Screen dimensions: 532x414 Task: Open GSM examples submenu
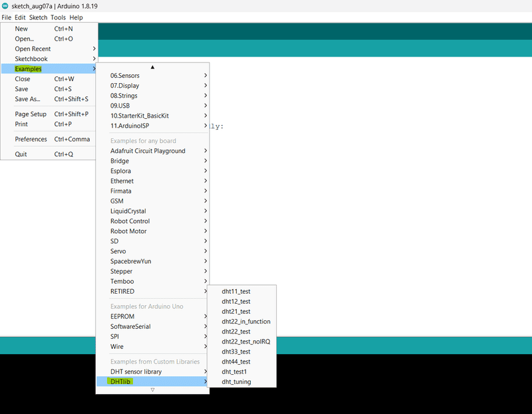point(152,201)
